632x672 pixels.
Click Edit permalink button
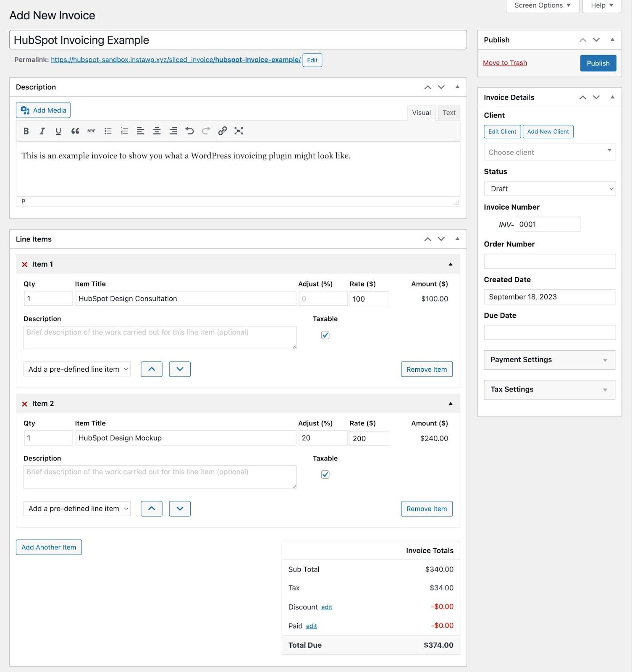click(x=312, y=60)
